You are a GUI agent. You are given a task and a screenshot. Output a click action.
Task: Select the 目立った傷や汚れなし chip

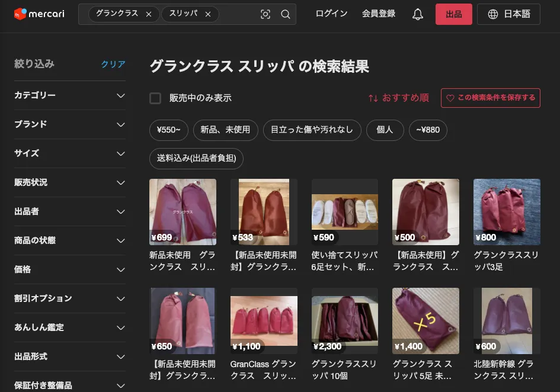(312, 130)
